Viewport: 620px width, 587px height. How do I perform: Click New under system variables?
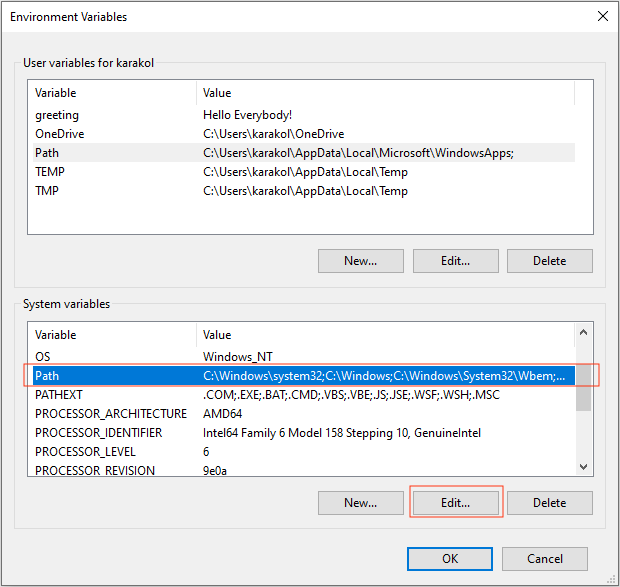click(361, 503)
